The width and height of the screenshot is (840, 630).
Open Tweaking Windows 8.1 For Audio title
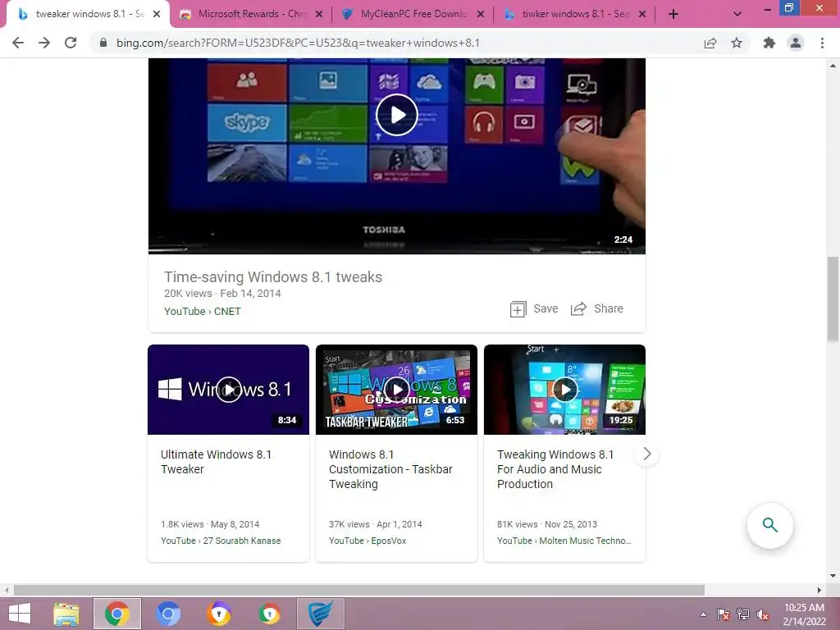[x=555, y=469]
